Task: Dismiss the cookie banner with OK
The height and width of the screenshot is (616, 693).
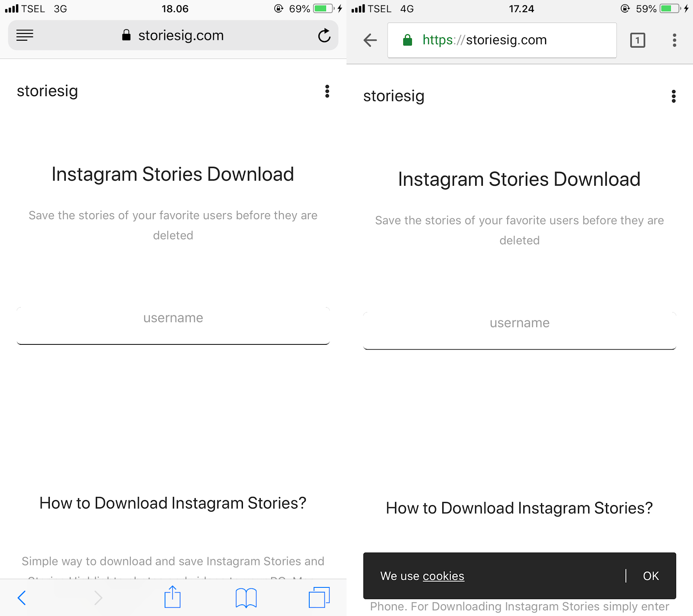Action: point(651,576)
